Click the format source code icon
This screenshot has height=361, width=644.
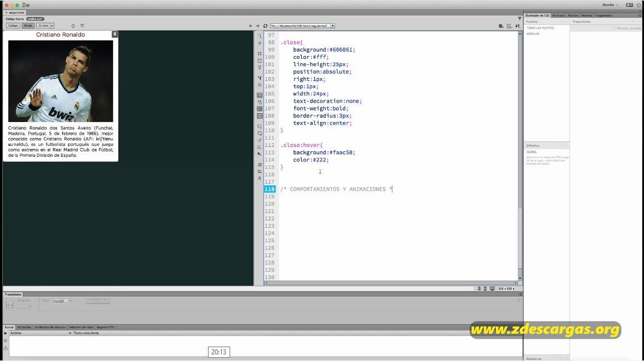260,178
